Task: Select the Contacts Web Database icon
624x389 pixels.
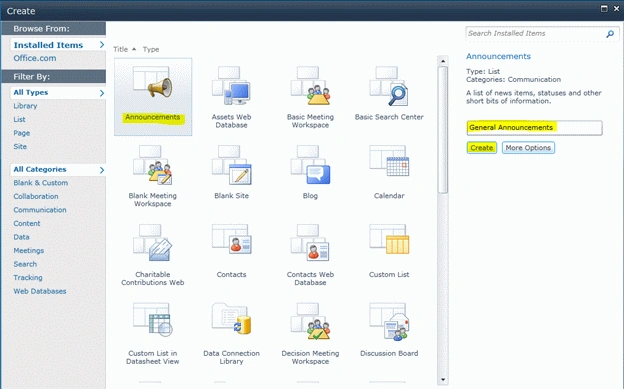Action: coord(310,242)
